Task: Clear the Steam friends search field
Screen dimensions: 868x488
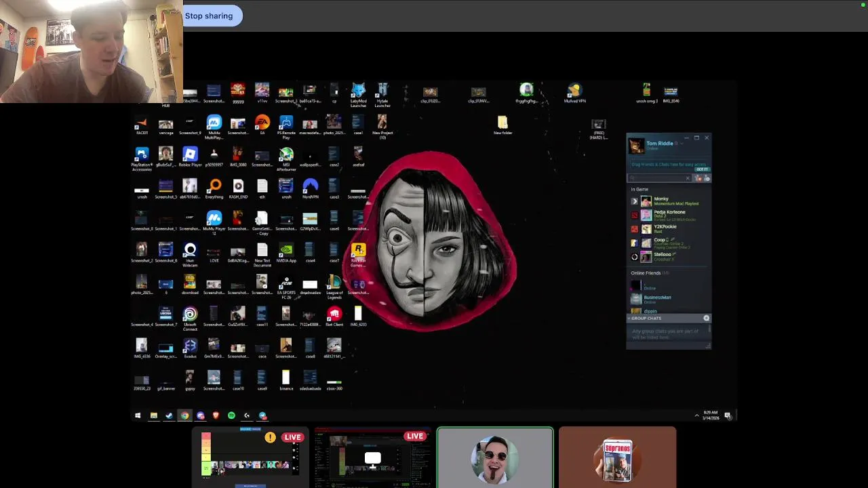Action: tap(688, 178)
